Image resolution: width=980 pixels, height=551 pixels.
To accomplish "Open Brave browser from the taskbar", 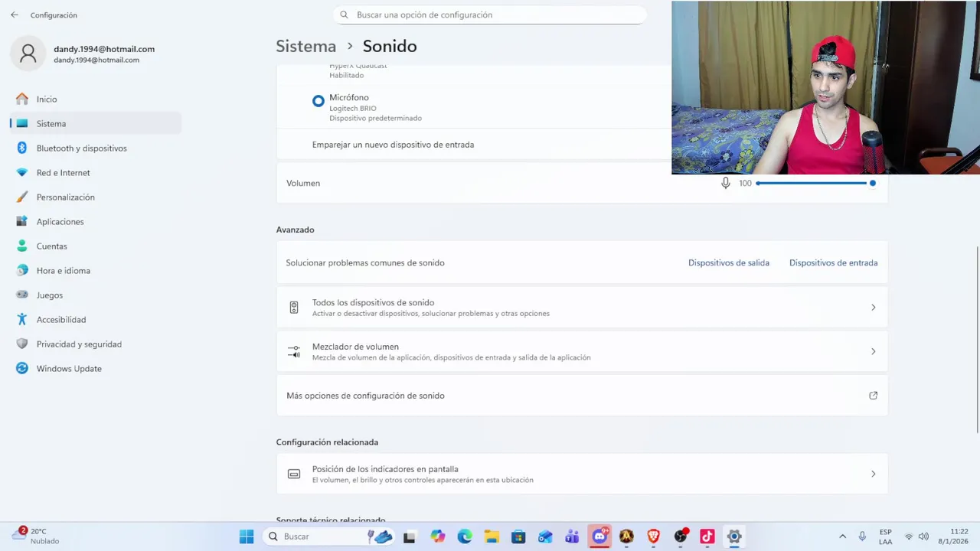I will 653,537.
